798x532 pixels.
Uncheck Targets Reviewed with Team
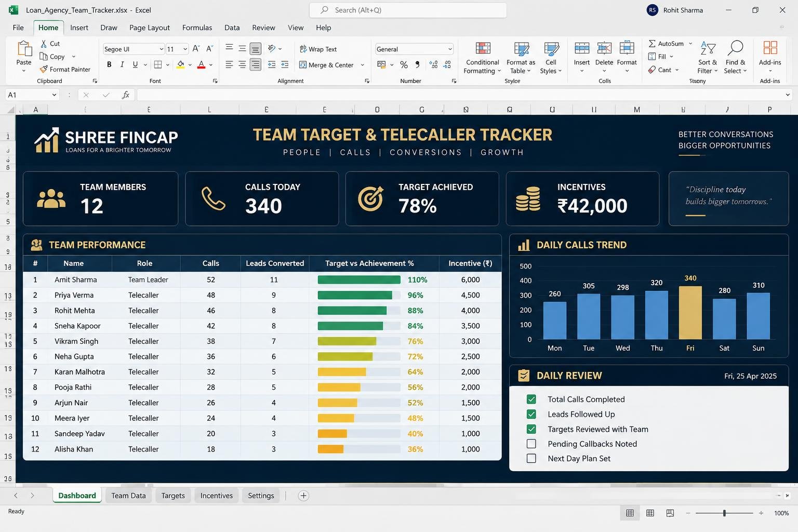pyautogui.click(x=531, y=429)
